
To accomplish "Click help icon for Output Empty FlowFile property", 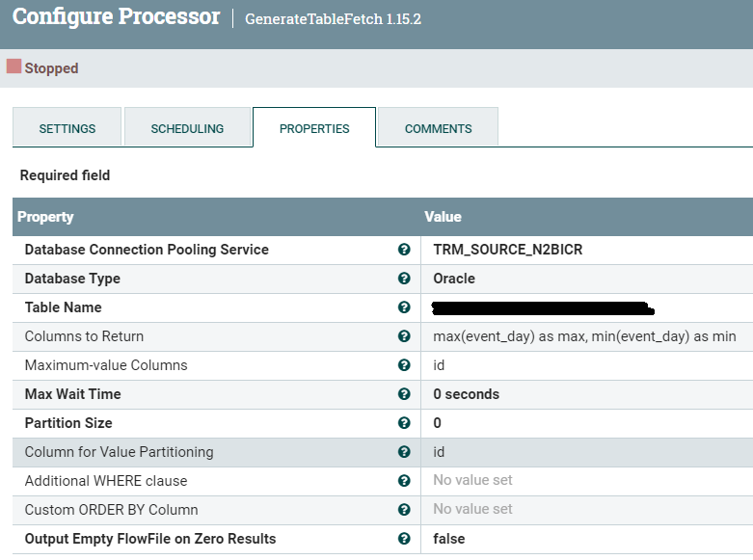I will pos(404,539).
